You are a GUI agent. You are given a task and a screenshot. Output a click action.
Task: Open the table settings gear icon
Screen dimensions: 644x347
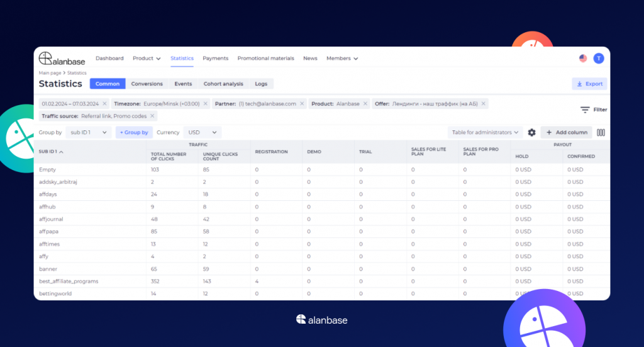(531, 132)
